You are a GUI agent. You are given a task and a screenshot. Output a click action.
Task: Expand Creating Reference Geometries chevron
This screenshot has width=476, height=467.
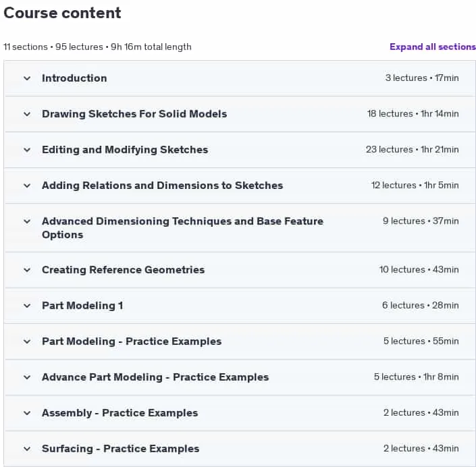[x=27, y=270]
